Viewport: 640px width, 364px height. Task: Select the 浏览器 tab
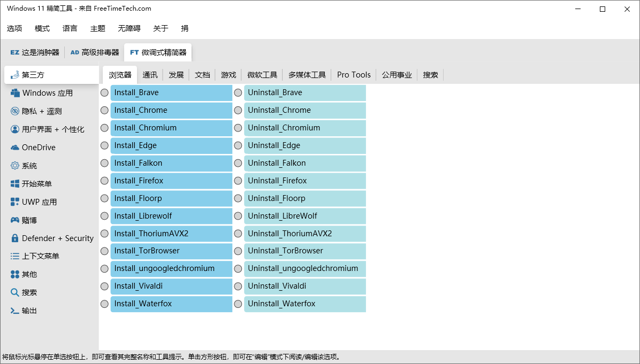click(120, 75)
